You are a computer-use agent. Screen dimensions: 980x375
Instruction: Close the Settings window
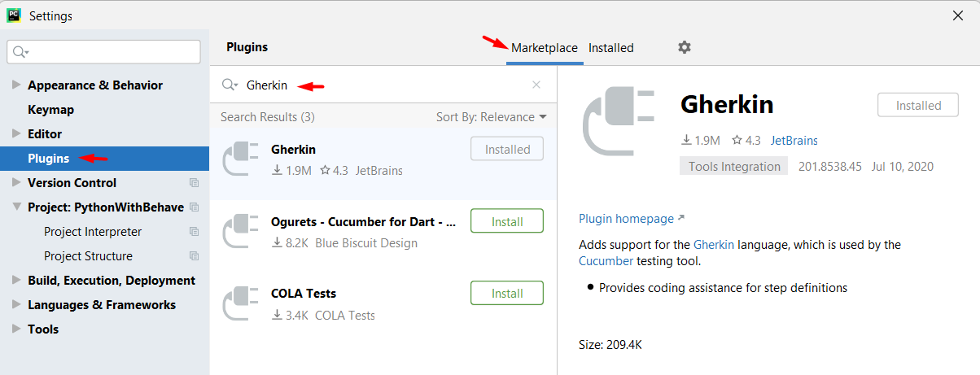[x=958, y=15]
